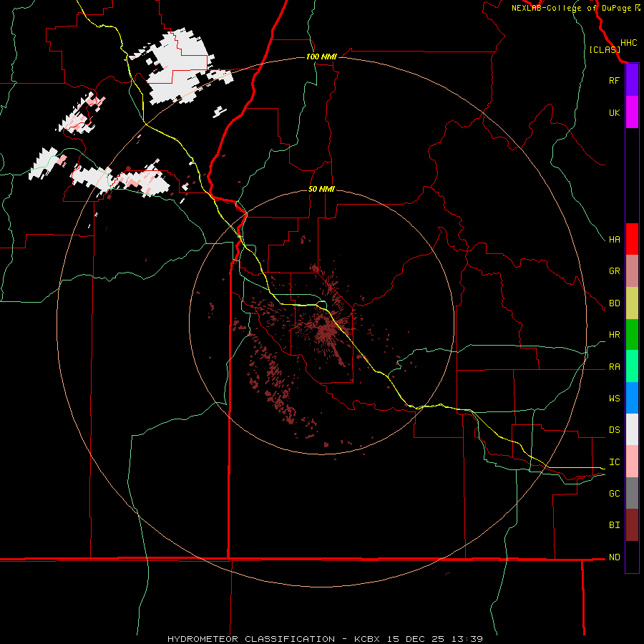Click the HR legend label
The width and height of the screenshot is (644, 644).
pos(614,335)
